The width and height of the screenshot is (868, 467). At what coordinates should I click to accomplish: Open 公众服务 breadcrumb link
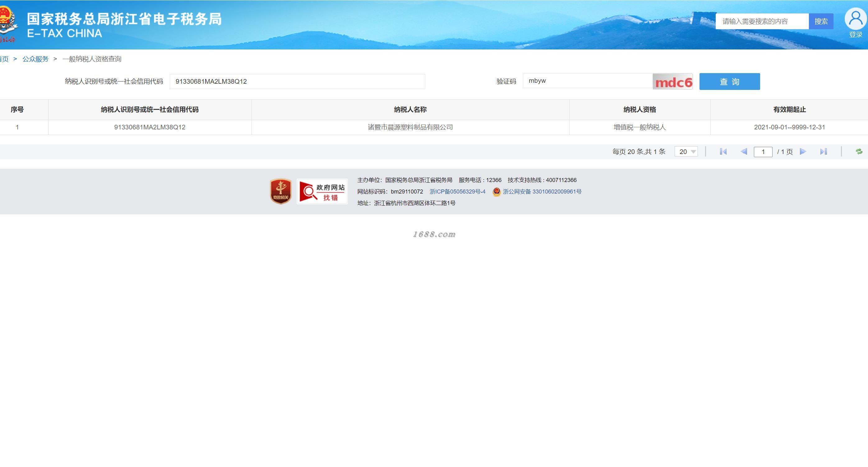[35, 59]
